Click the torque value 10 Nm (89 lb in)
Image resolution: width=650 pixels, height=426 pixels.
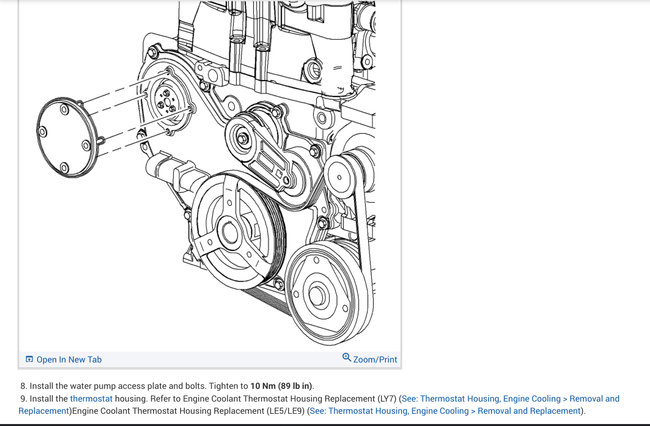(281, 386)
